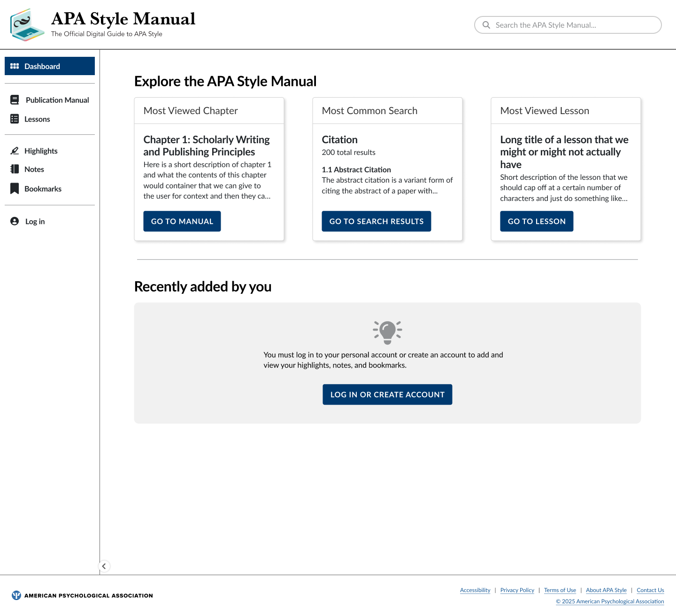The image size is (676, 616).
Task: Click the search magnifier icon
Action: (x=486, y=25)
